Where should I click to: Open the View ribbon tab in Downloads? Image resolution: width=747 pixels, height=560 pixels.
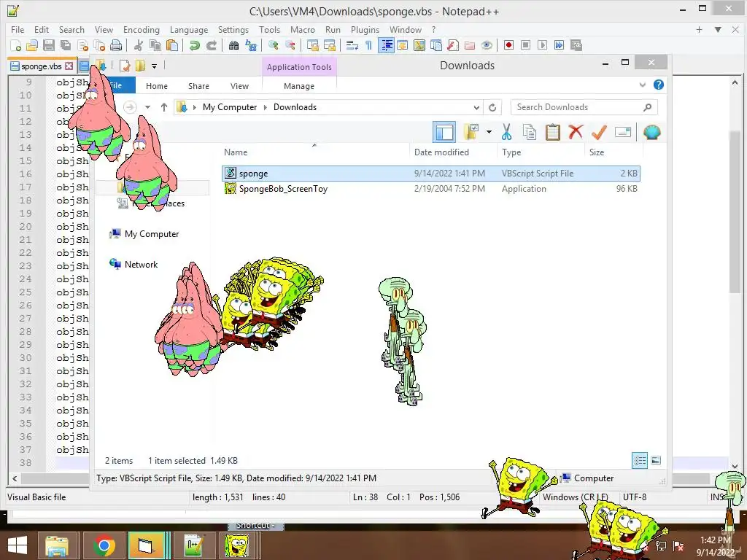(239, 86)
